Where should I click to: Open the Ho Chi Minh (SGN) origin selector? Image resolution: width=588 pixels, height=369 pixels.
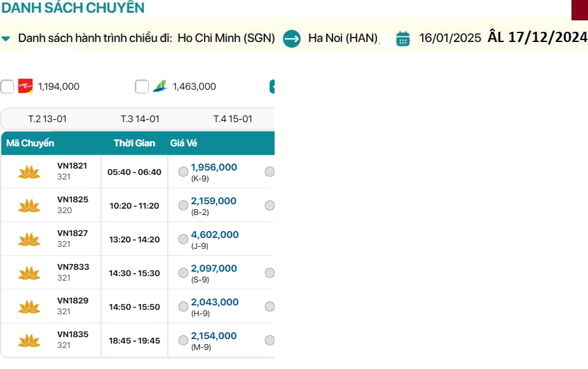click(226, 38)
